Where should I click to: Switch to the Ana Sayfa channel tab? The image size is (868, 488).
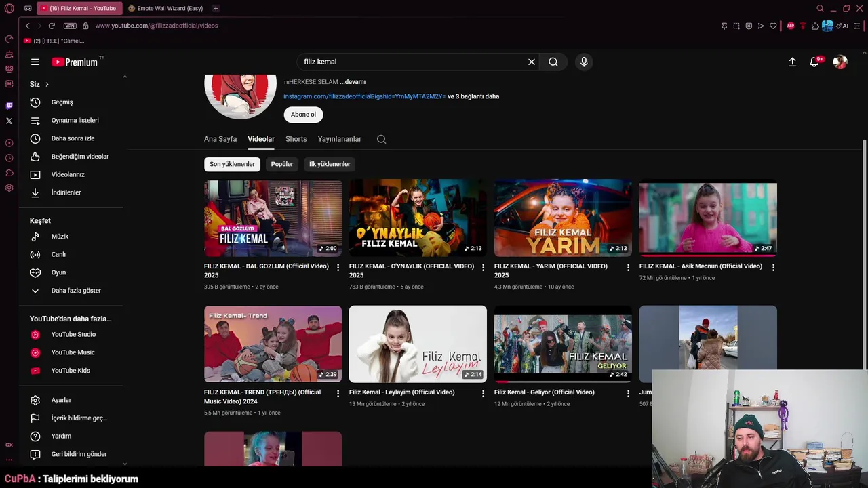pyautogui.click(x=220, y=139)
